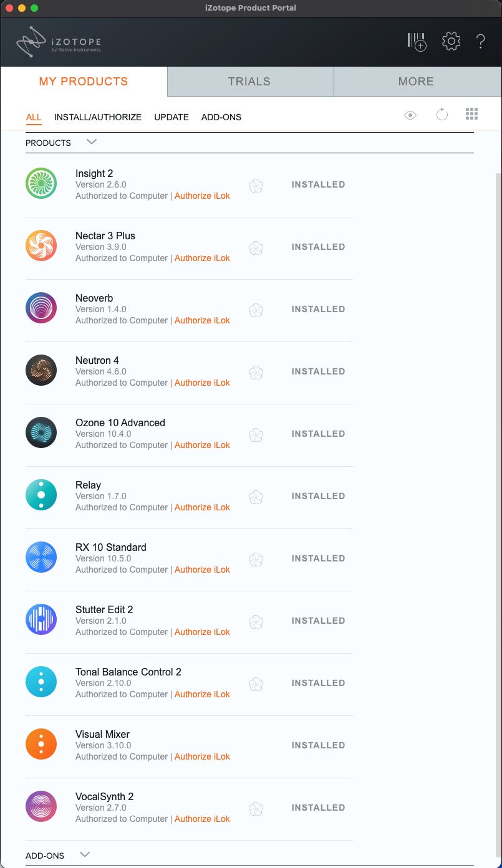
Task: Click the Insight 2 product icon
Action: click(x=41, y=184)
